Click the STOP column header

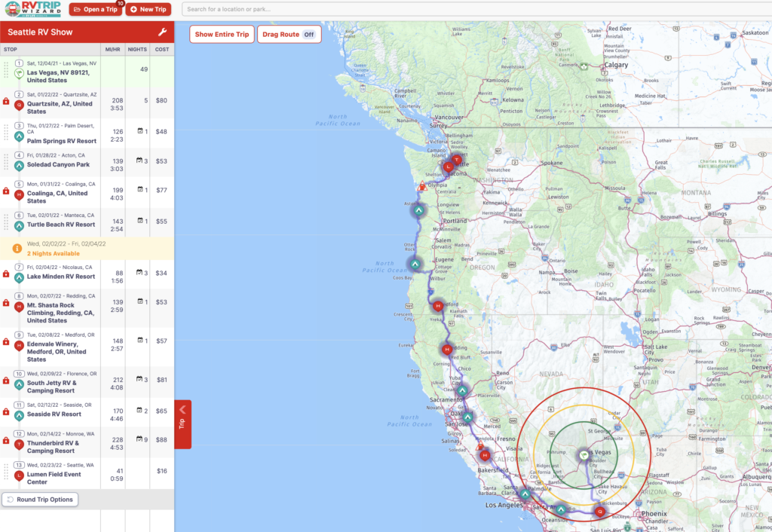point(11,50)
